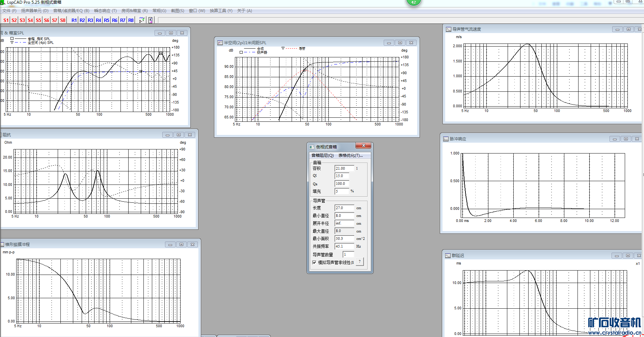Toggle the 模拟导声管非线性 checkbox

click(x=315, y=262)
